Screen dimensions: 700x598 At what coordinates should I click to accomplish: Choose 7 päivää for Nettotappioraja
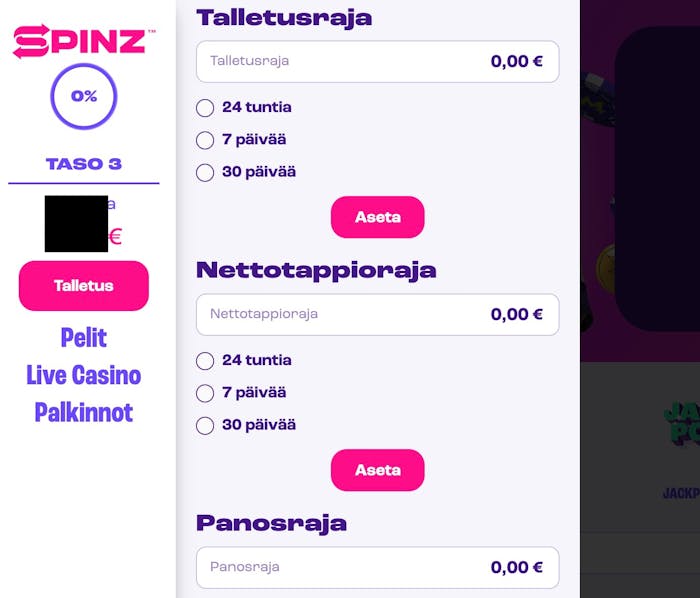(206, 393)
